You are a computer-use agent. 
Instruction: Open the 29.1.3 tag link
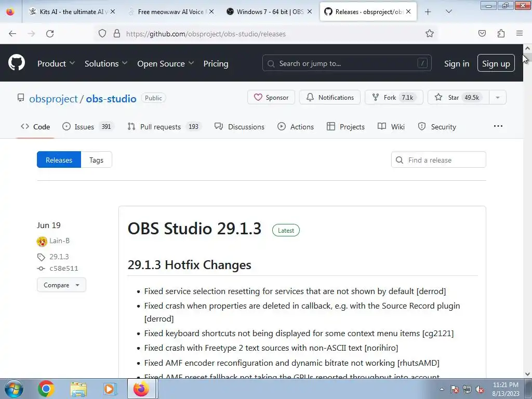point(59,257)
